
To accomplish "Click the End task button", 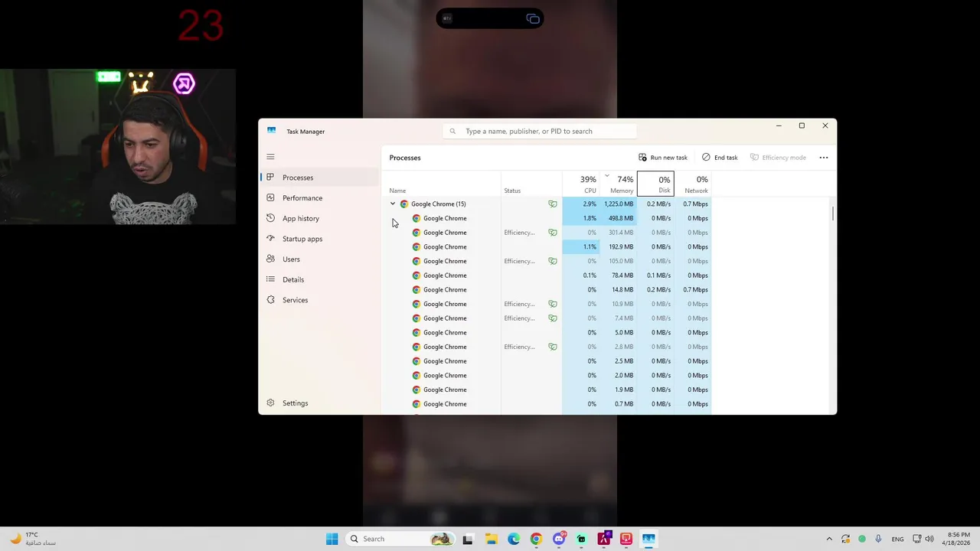I will point(720,158).
